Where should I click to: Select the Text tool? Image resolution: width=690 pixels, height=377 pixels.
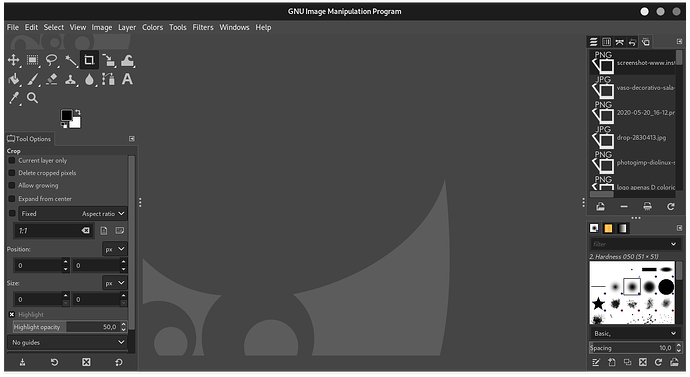tap(127, 79)
